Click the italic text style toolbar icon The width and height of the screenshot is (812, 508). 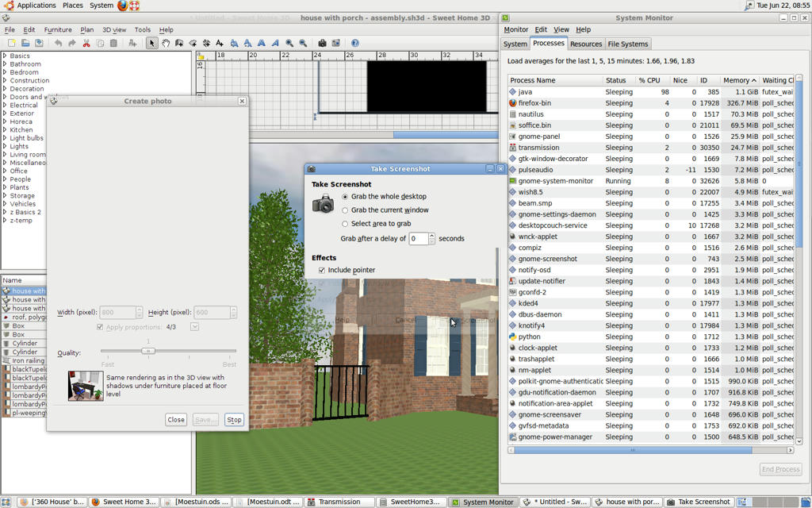click(275, 43)
